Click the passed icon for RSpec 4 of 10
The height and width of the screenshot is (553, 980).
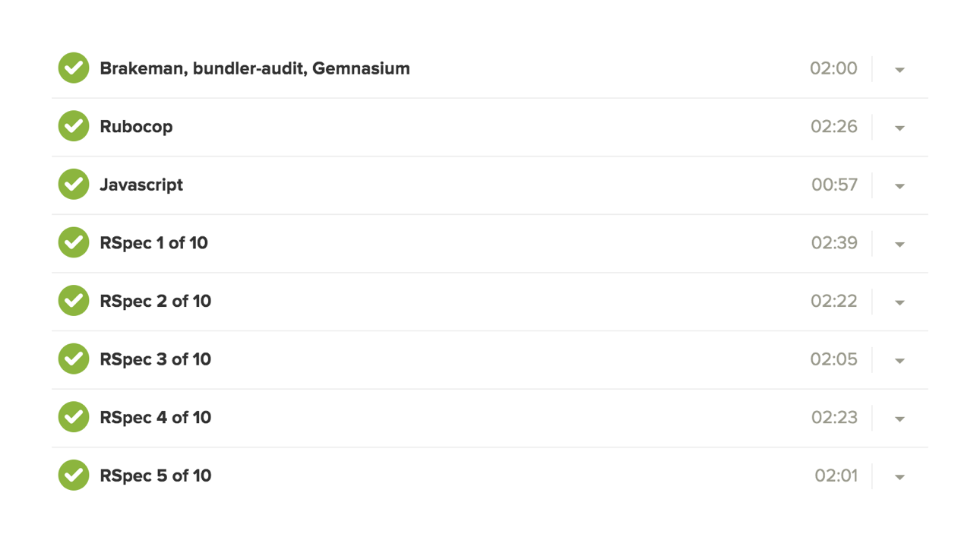(x=74, y=417)
